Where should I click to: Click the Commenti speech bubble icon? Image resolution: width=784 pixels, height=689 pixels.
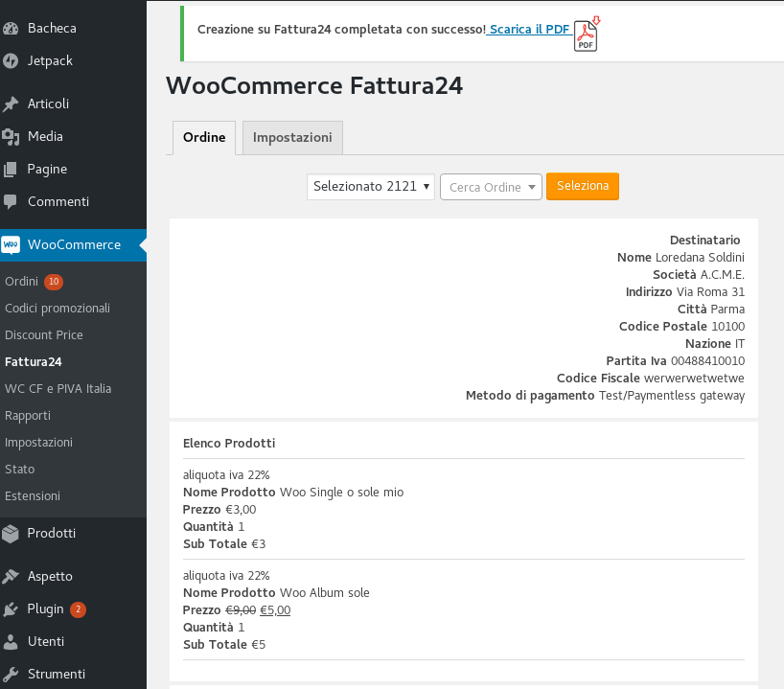click(11, 202)
